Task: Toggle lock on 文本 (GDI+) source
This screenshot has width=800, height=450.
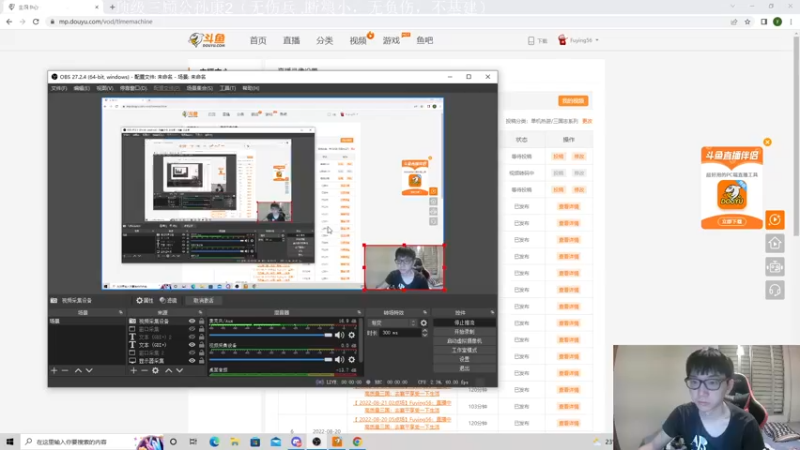Action: pyautogui.click(x=202, y=345)
